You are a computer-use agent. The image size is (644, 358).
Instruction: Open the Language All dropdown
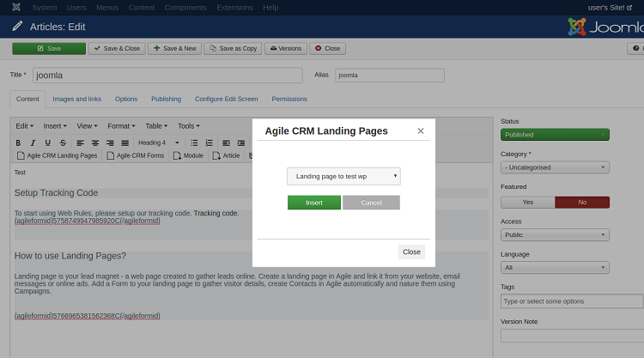click(555, 268)
